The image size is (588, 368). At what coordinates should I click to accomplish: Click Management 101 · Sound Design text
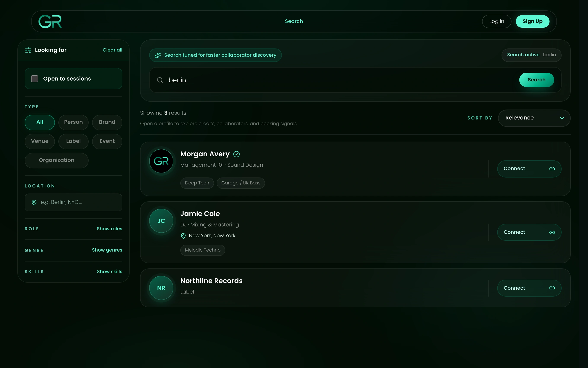222,165
